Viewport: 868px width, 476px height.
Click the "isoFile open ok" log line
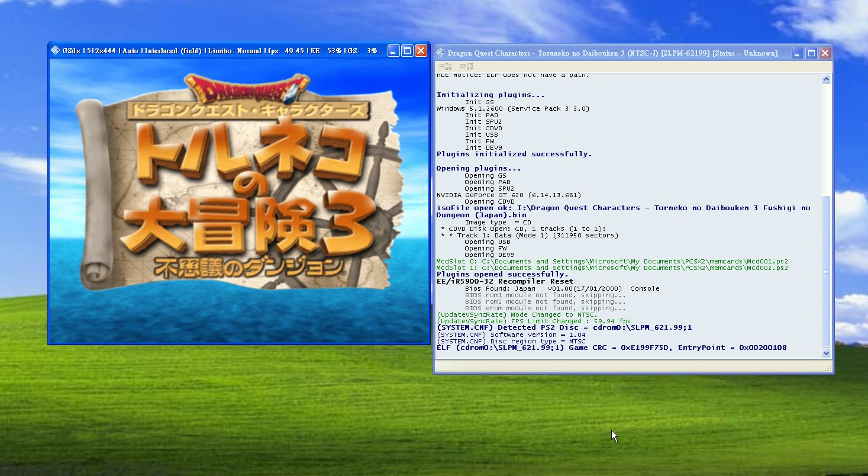pos(623,211)
